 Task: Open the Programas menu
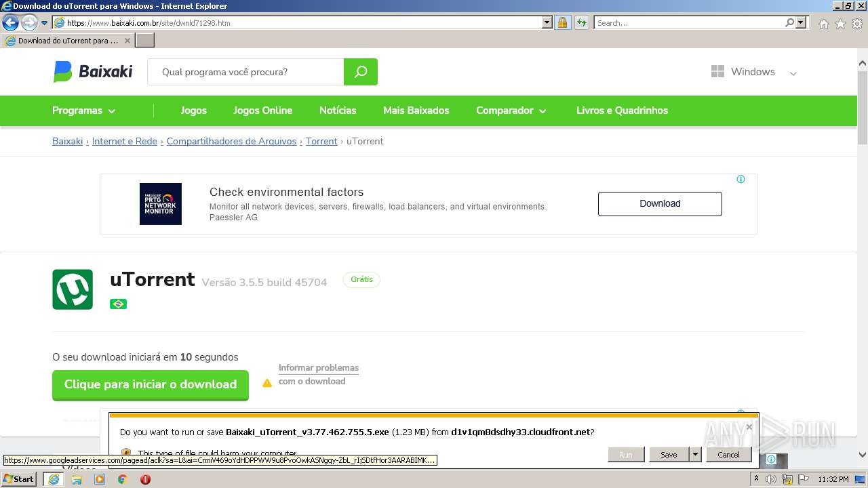[84, 110]
